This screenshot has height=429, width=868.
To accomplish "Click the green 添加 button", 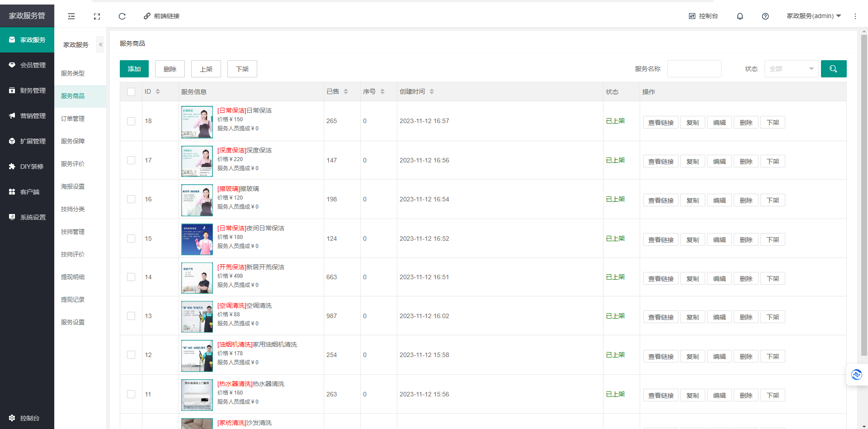I will coord(134,69).
